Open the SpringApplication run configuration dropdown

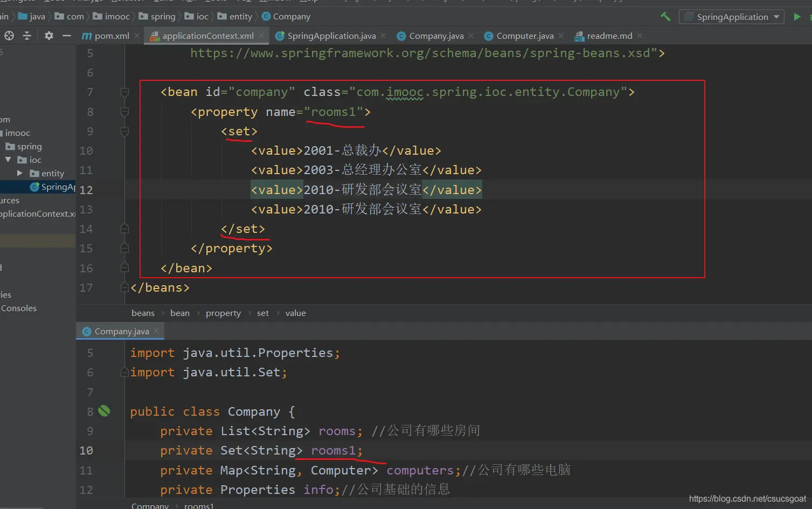coord(731,17)
